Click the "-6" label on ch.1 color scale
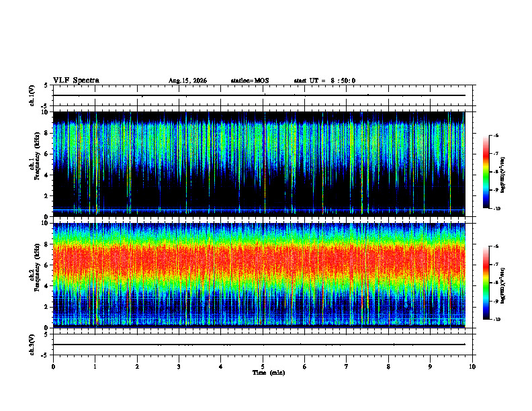Screen dimensions: 532x411 pos(496,135)
